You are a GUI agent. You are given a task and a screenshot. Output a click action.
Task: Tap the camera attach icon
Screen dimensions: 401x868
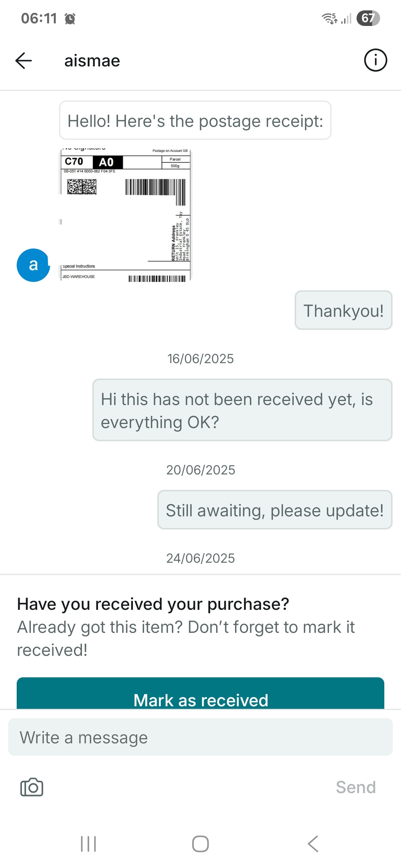pyautogui.click(x=32, y=787)
